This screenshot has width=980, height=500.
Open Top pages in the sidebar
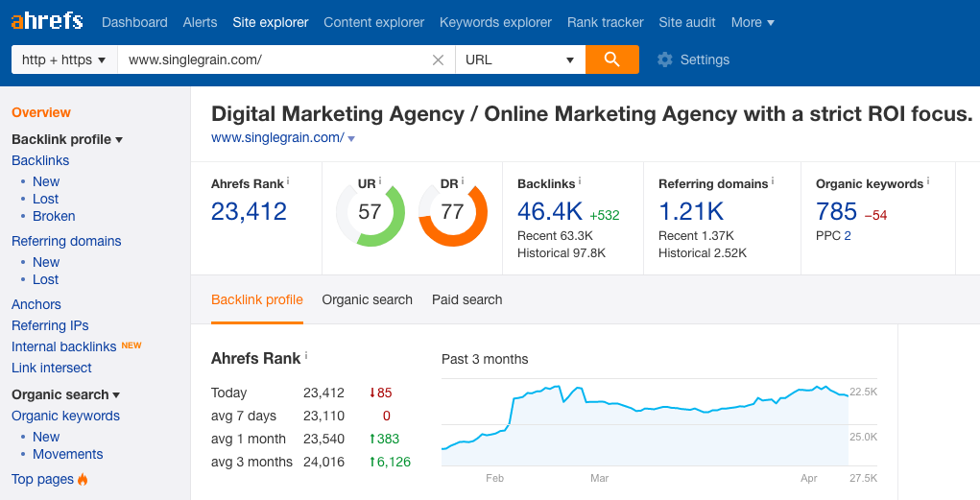click(x=42, y=480)
